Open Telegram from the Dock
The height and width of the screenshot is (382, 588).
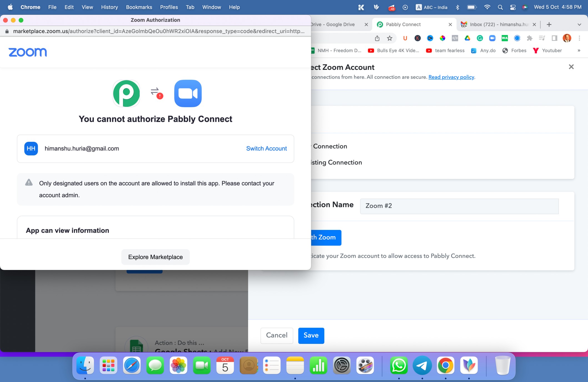422,365
